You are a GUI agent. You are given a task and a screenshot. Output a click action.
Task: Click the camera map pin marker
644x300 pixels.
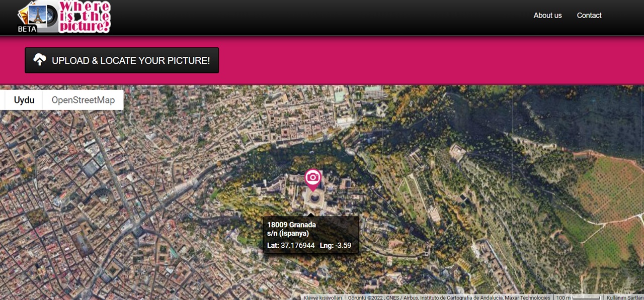[x=313, y=178]
